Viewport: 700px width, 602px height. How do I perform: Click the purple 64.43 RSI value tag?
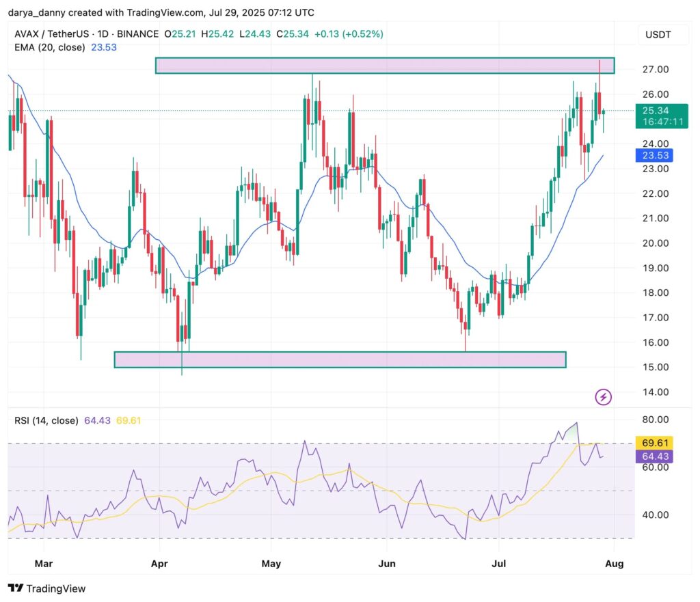(x=654, y=455)
